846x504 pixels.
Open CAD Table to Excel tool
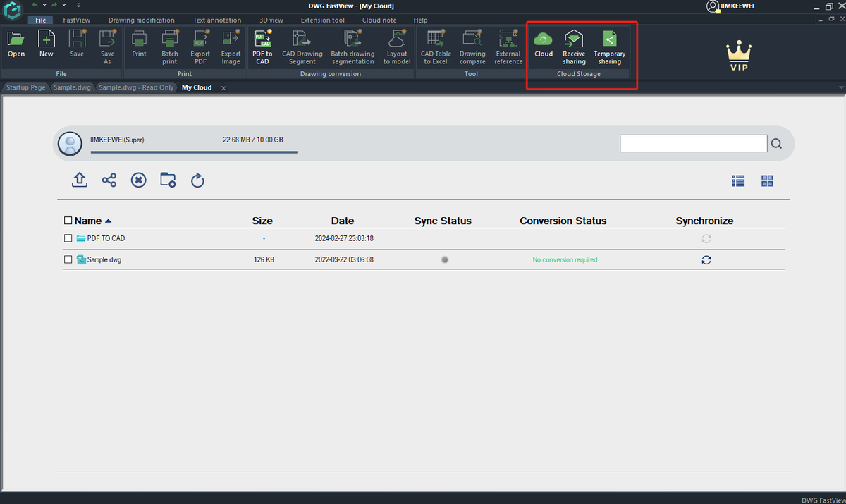pos(436,47)
